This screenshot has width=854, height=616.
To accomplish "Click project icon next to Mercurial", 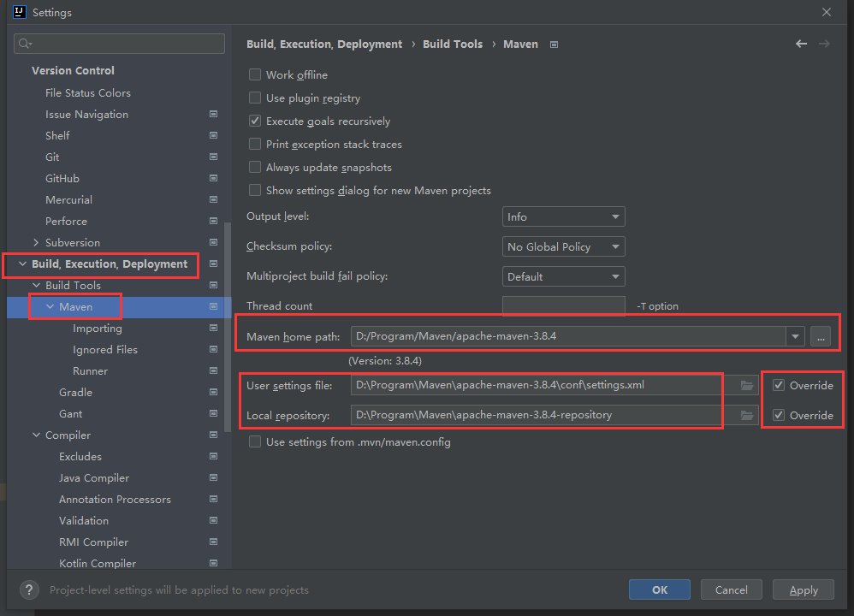I will pos(214,199).
